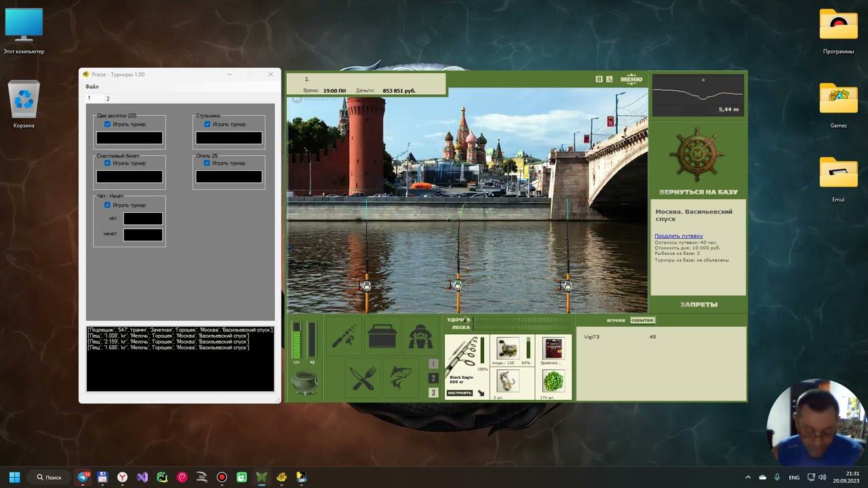The height and width of the screenshot is (488, 868).
Task: Open the Файл menu
Action: (92, 87)
